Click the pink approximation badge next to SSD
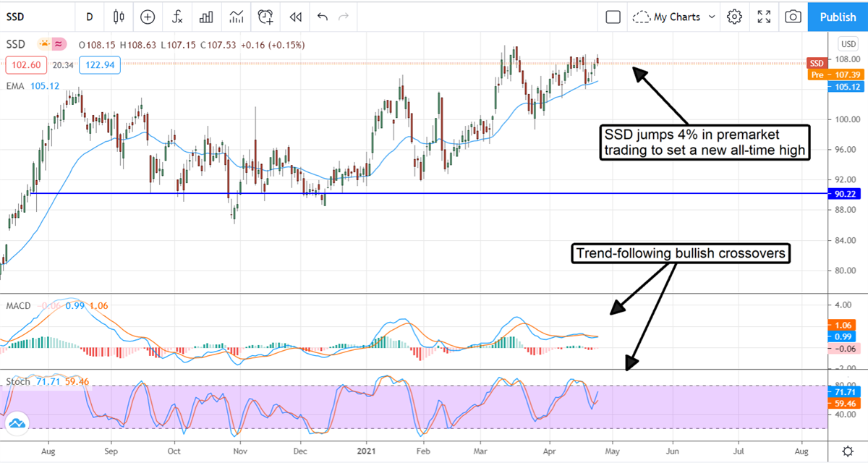This screenshot has height=463, width=868. click(x=59, y=45)
